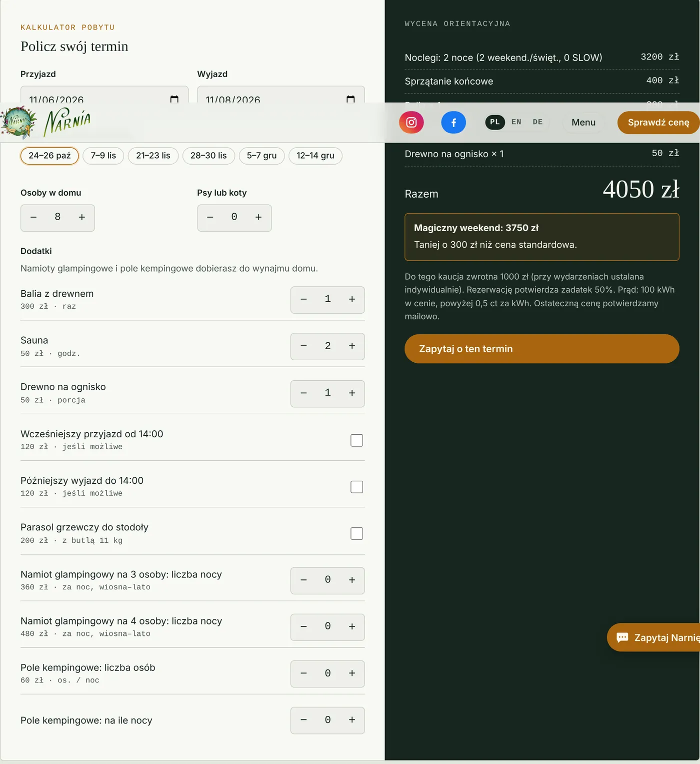The width and height of the screenshot is (700, 764).
Task: Enable Późniejszy wyjazd do 14:00 checkbox
Action: [x=357, y=487]
